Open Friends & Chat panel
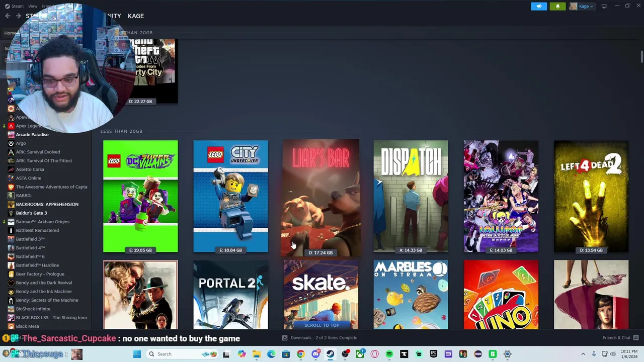The image size is (644, 362). (x=620, y=338)
